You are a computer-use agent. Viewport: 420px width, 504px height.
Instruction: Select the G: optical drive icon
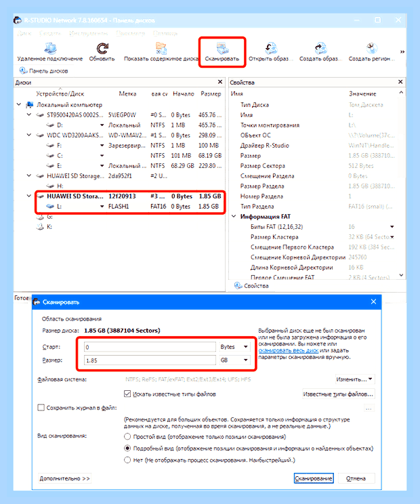click(x=40, y=217)
